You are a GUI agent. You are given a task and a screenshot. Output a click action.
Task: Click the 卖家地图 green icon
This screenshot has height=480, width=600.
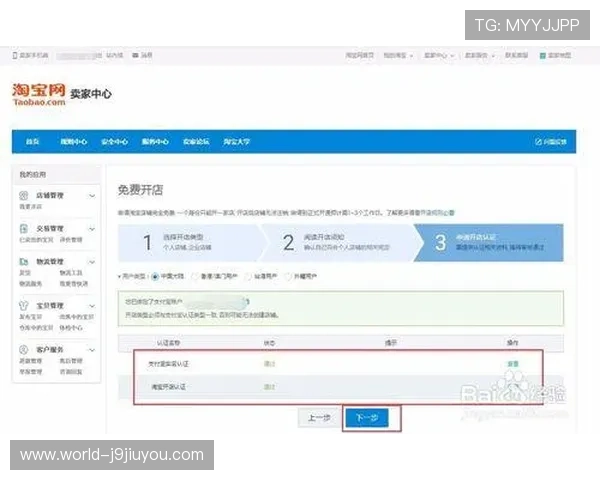click(x=542, y=56)
